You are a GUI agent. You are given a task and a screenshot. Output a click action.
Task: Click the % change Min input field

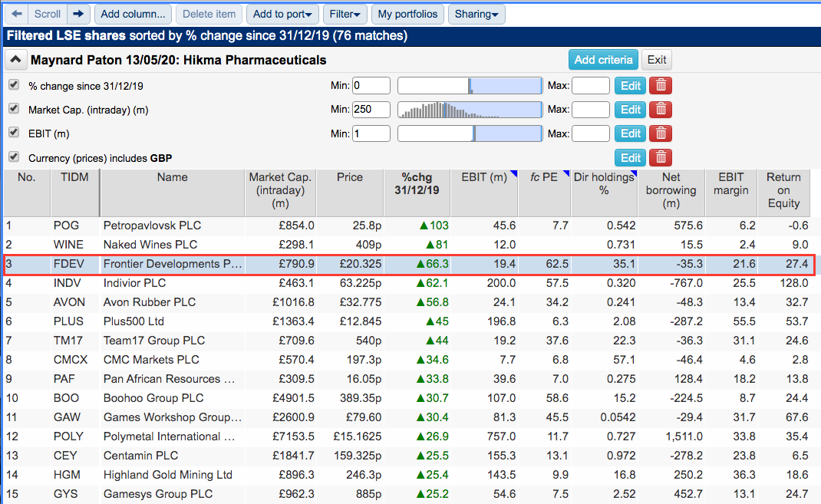(x=371, y=85)
